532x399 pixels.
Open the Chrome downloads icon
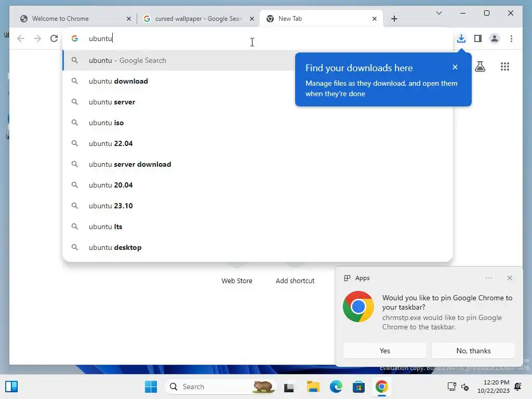click(461, 38)
